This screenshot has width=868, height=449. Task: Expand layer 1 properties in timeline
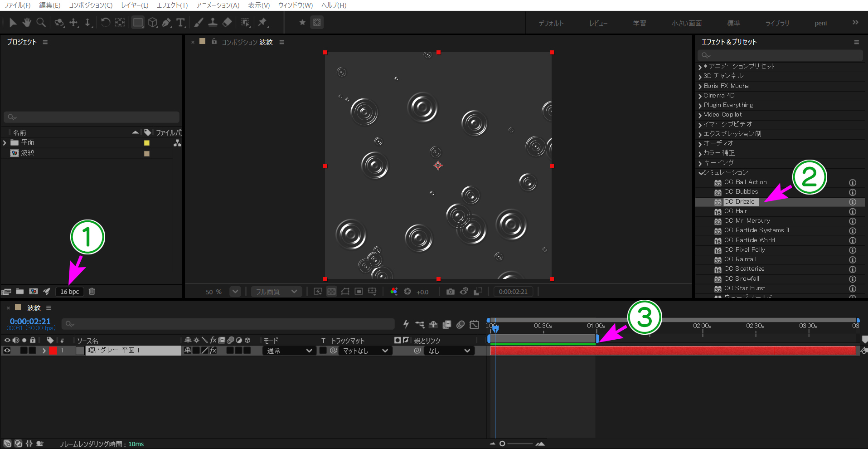tap(44, 351)
